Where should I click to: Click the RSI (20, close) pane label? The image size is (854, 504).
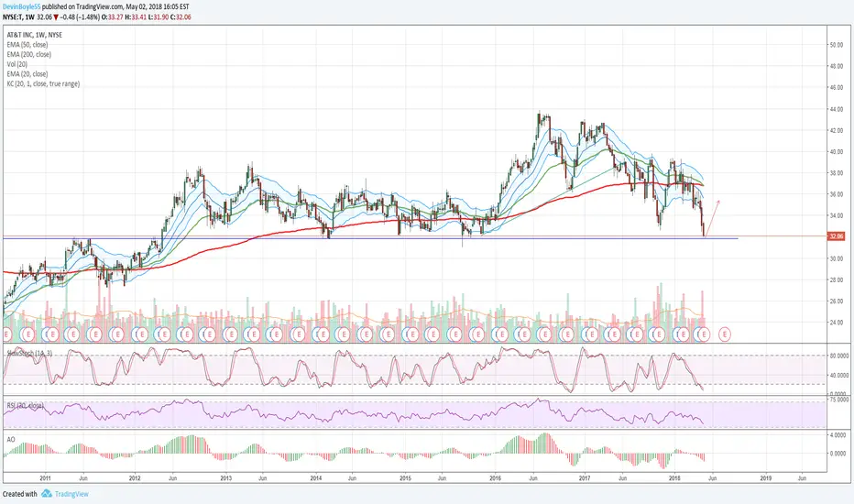coord(25,405)
